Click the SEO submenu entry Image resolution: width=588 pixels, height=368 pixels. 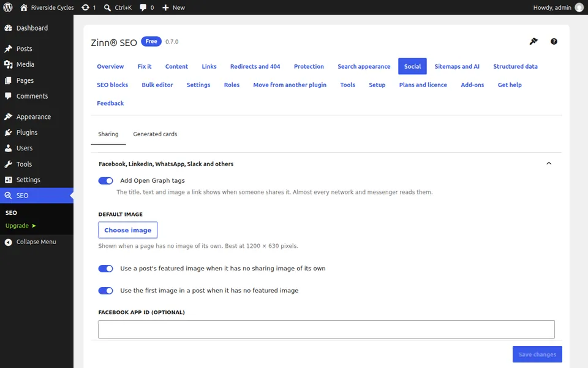[x=11, y=213]
